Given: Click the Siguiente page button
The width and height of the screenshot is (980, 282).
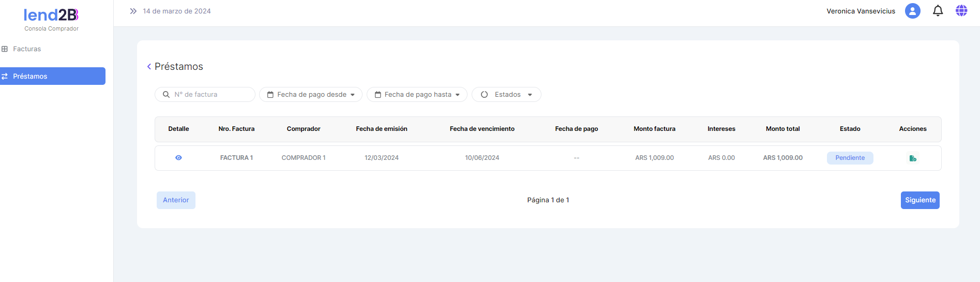Looking at the screenshot, I should [x=919, y=200].
